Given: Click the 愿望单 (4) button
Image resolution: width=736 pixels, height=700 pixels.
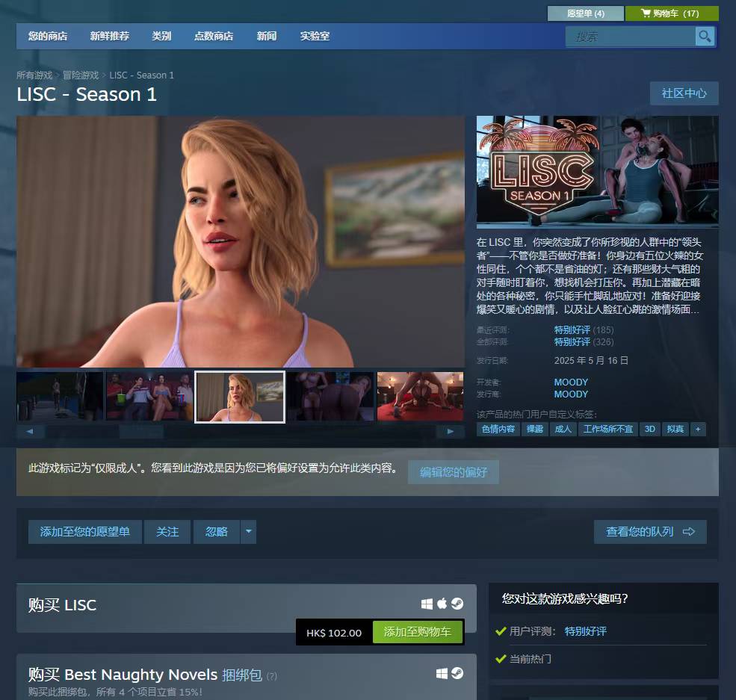Looking at the screenshot, I should tap(586, 13).
